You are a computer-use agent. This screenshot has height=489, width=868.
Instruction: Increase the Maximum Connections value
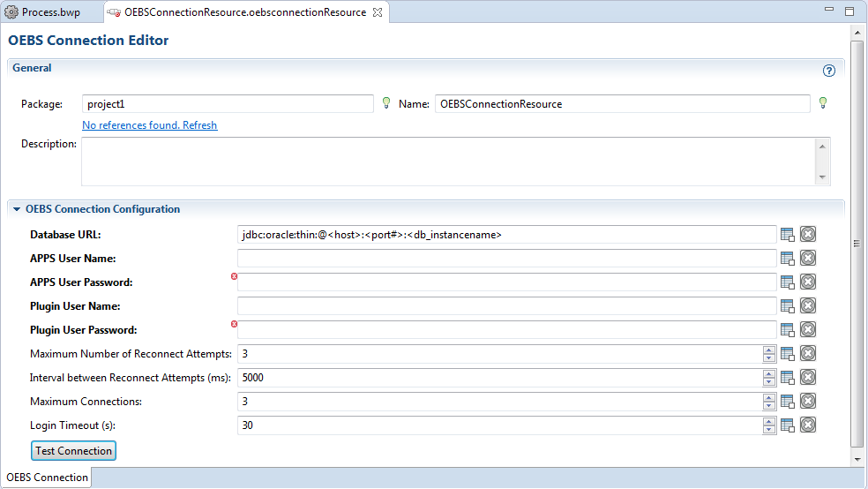pyautogui.click(x=769, y=397)
